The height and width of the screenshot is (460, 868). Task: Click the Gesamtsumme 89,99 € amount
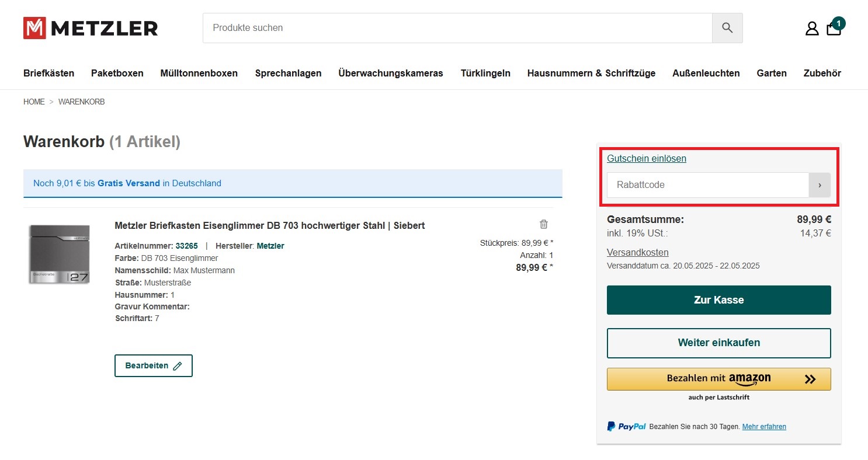point(814,219)
